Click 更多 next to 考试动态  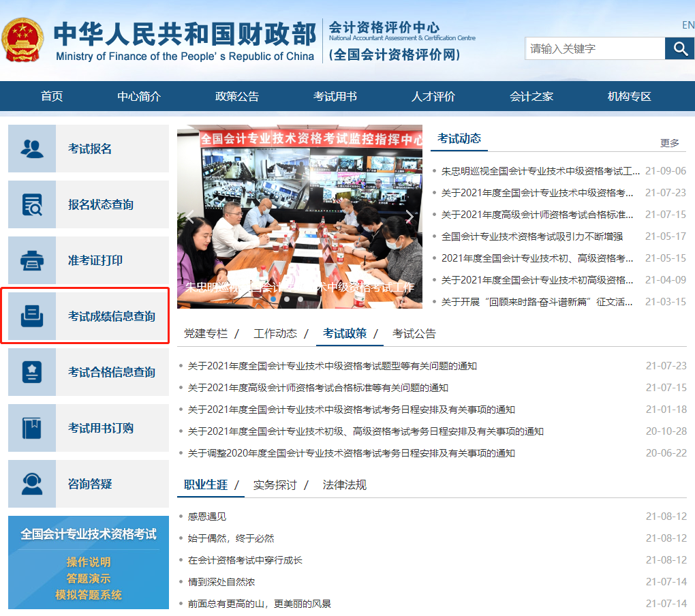tap(670, 143)
